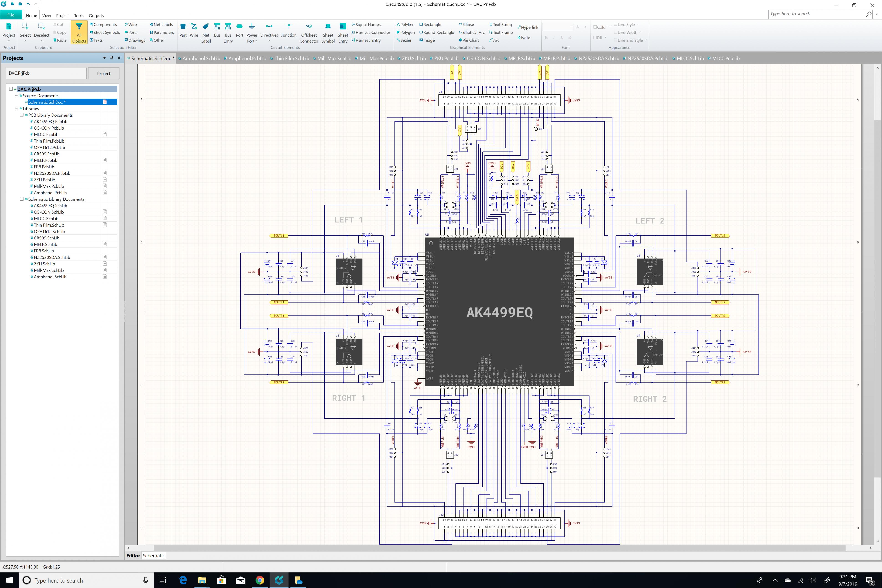
Task: Open the font name dropdown
Action: pos(571,27)
